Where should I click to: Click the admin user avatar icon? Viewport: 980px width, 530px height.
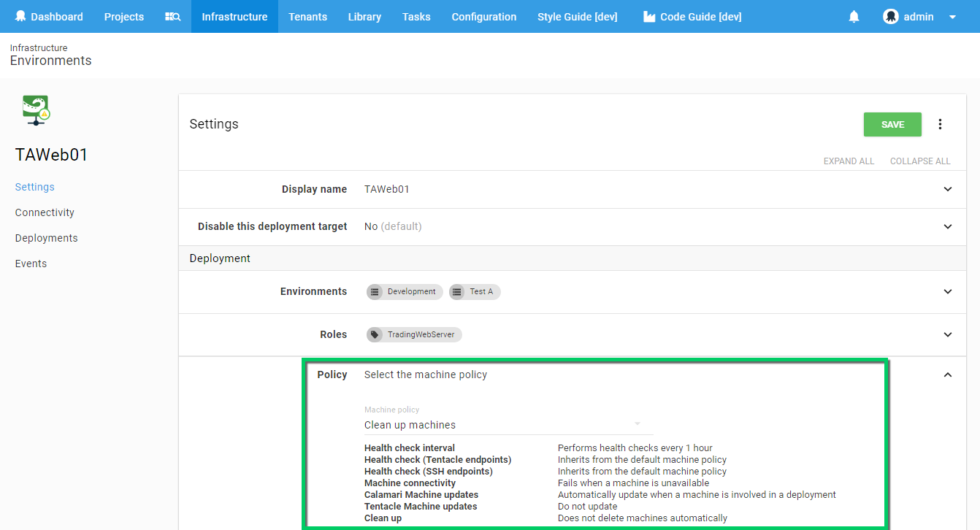[890, 17]
